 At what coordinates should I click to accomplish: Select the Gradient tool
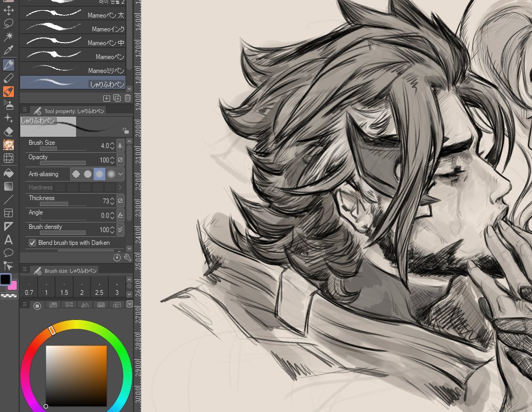point(9,186)
